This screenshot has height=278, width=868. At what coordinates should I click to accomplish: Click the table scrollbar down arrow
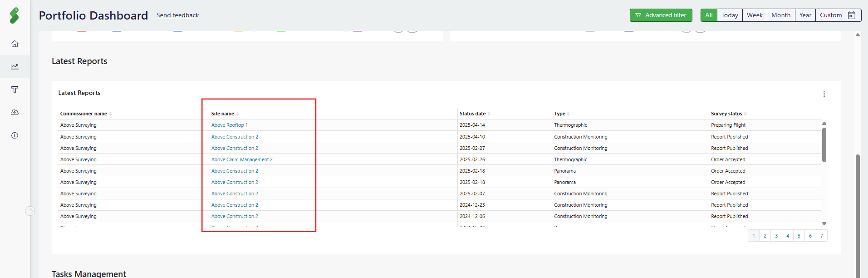[824, 223]
